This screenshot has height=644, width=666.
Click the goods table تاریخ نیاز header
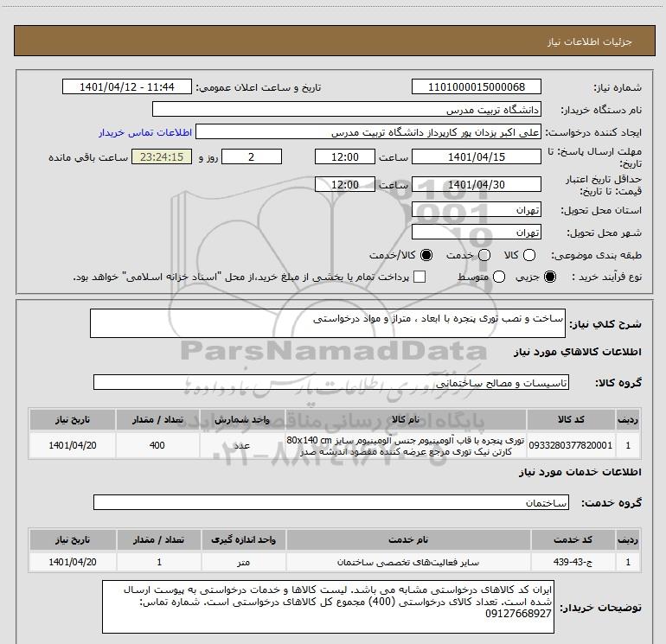[x=72, y=419]
